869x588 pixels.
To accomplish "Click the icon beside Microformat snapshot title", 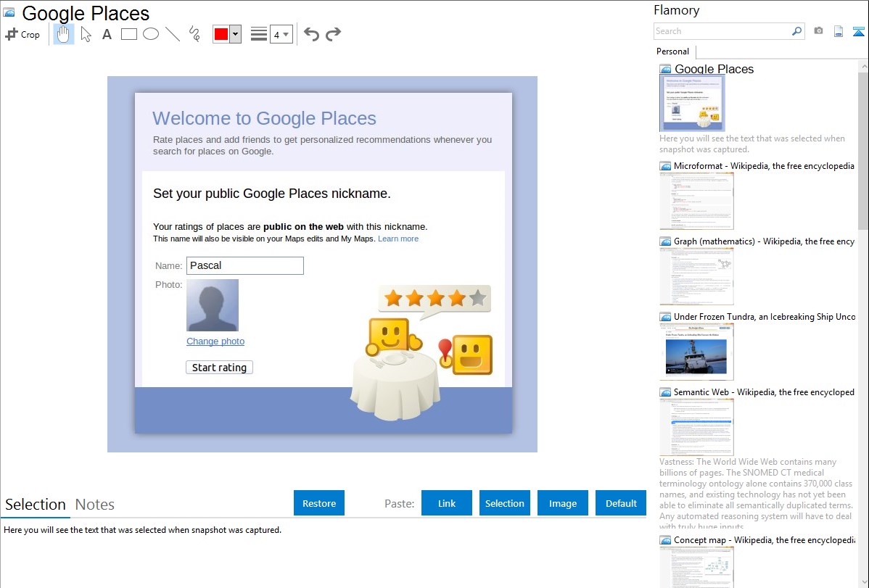I will [x=665, y=166].
